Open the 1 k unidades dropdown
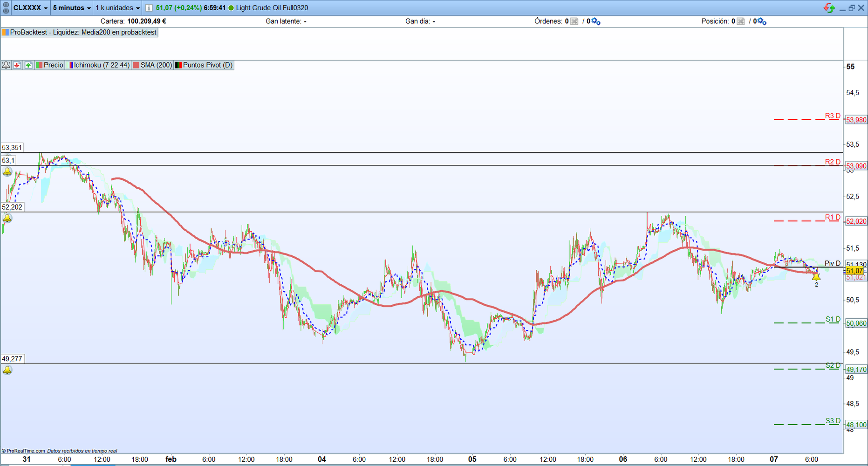 (117, 8)
